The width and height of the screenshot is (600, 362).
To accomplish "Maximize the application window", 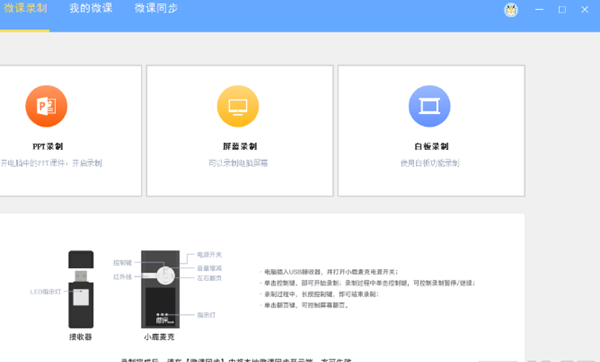I will [x=562, y=10].
